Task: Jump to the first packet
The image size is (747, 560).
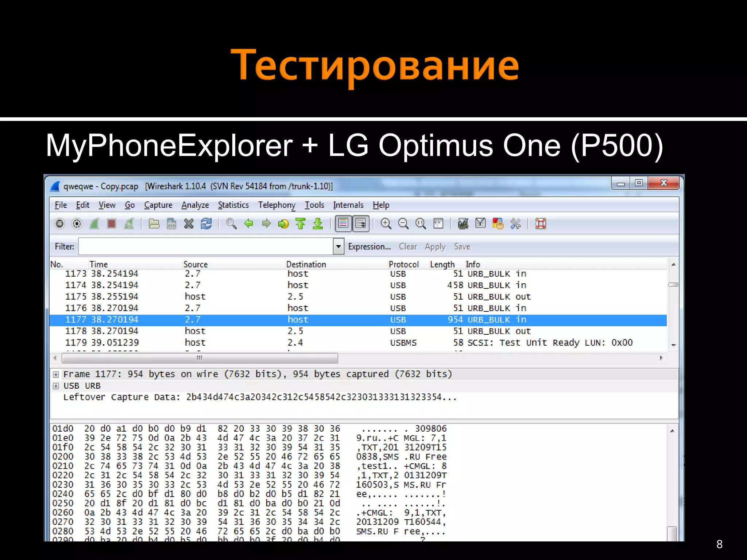Action: (x=301, y=223)
